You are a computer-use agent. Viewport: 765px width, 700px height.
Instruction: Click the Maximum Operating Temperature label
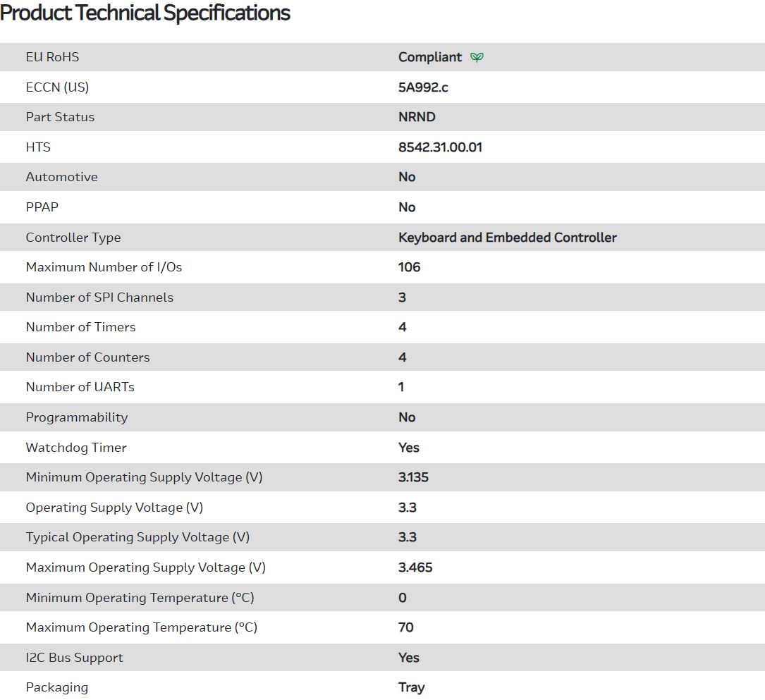(141, 627)
